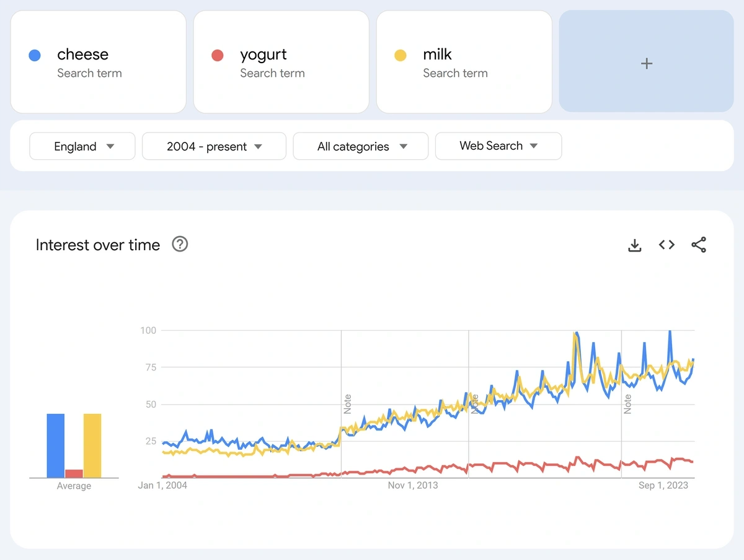Open the All categories dropdown
The image size is (744, 560).
[x=360, y=146]
